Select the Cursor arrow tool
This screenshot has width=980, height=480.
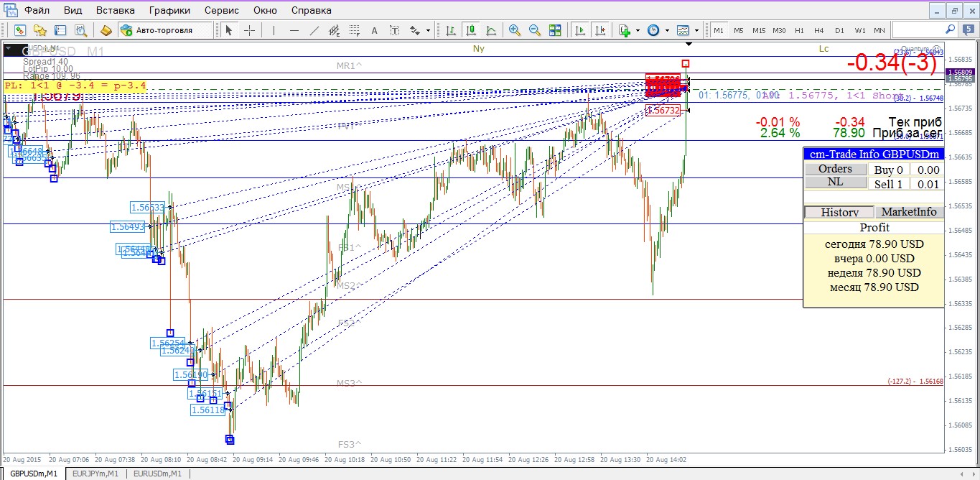[x=229, y=30]
